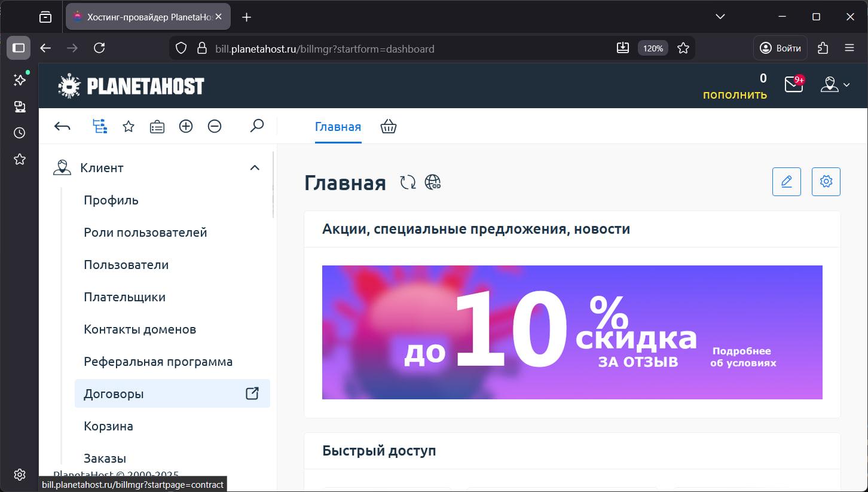The width and height of the screenshot is (868, 492).
Task: Open the pencil edit button on the dashboard
Action: (x=786, y=181)
